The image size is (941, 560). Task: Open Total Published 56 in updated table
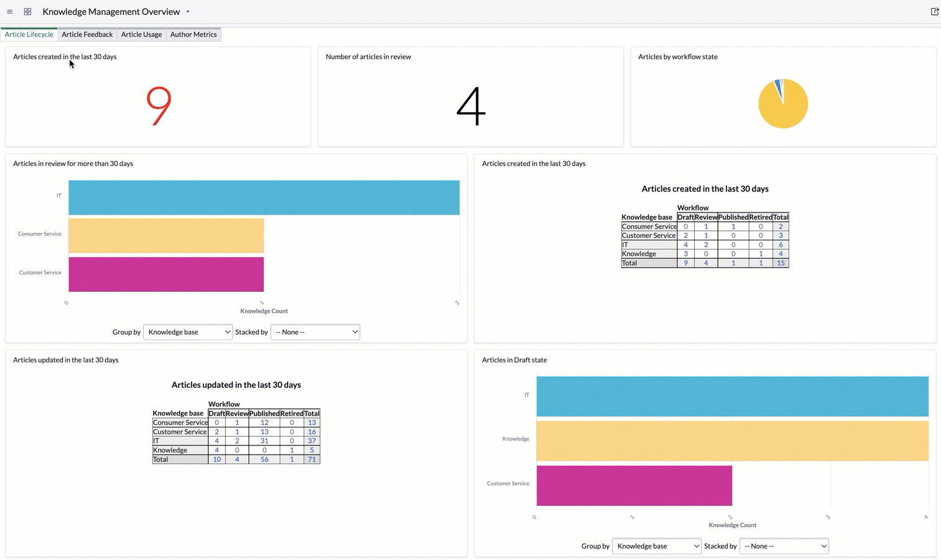point(264,460)
